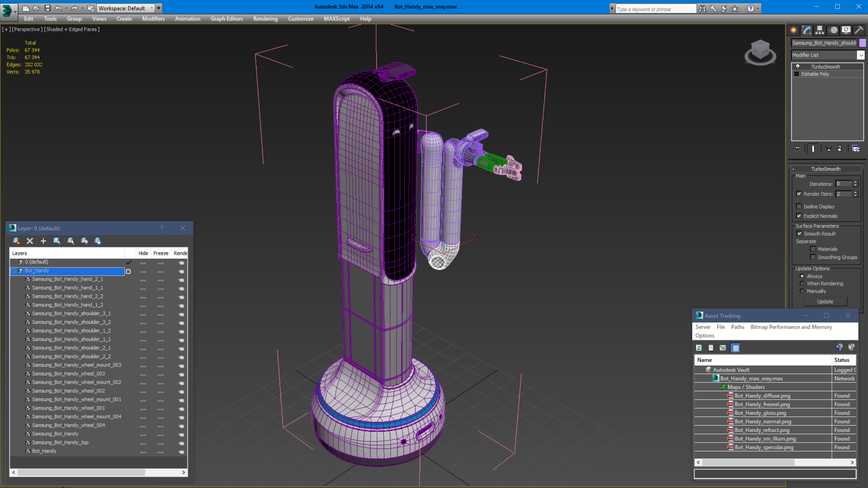This screenshot has width=868, height=488.
Task: Delete layer with the X icon in Layer dialog
Action: pyautogui.click(x=30, y=241)
